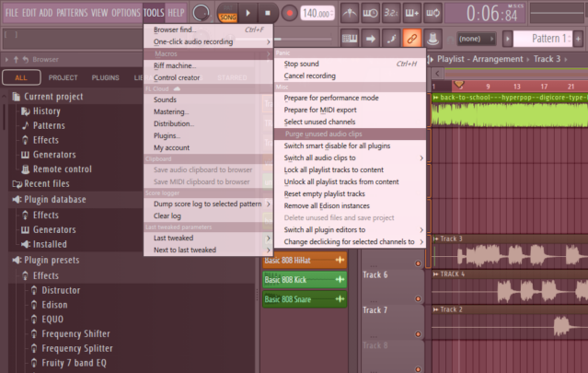Click the Stop playback button

(268, 13)
